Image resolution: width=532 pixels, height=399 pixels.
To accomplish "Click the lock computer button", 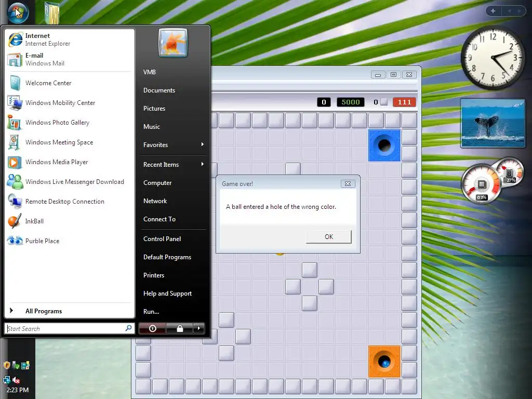I will tap(179, 328).
